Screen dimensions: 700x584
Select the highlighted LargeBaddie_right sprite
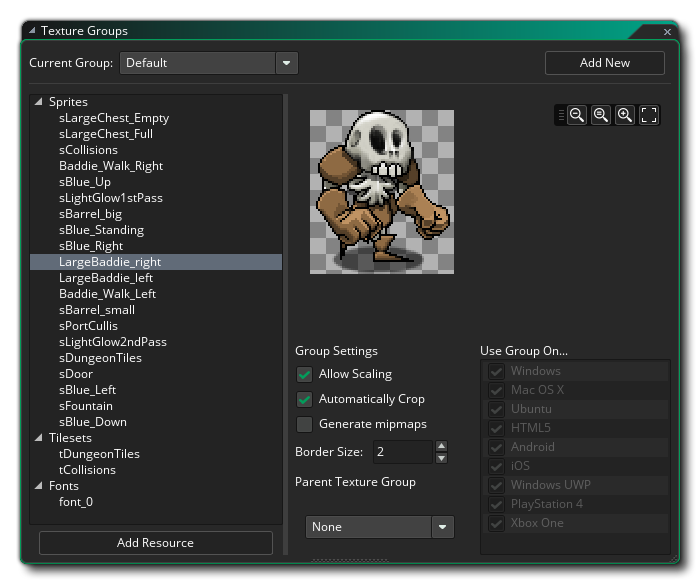[x=156, y=262]
